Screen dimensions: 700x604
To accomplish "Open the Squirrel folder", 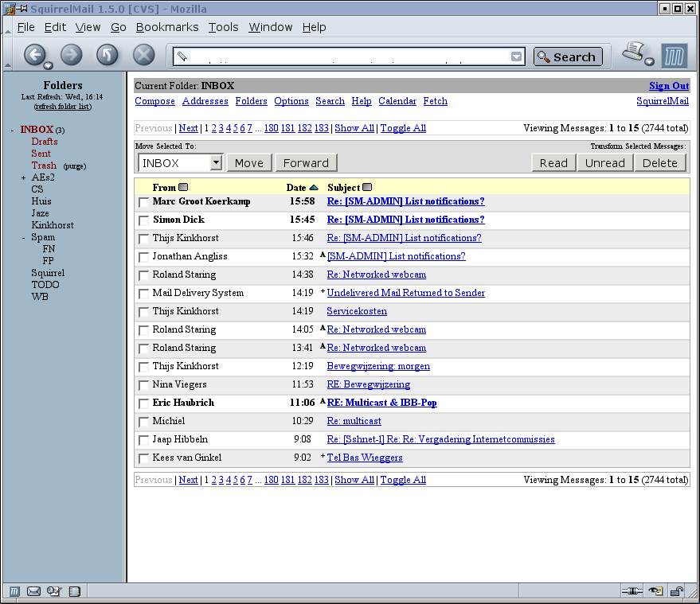I will tap(48, 273).
